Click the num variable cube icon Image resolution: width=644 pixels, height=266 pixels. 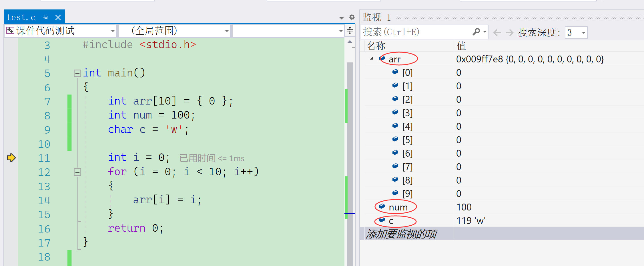point(382,206)
